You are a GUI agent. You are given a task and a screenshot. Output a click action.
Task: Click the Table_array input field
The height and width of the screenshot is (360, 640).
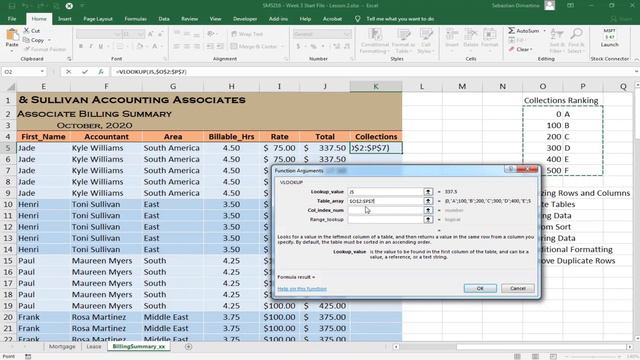pos(385,201)
